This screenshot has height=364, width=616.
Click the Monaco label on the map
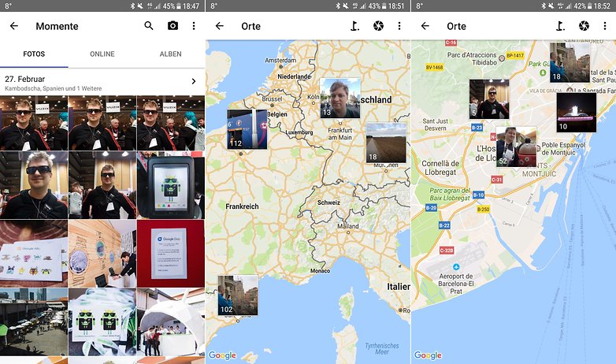[x=320, y=271]
